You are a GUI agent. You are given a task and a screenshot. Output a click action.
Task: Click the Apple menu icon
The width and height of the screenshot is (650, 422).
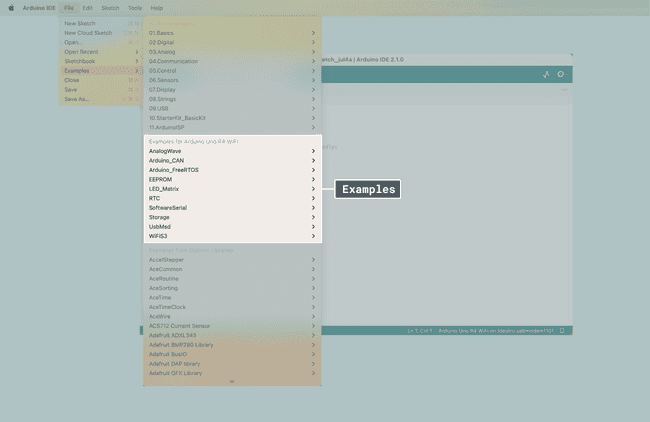pyautogui.click(x=11, y=8)
